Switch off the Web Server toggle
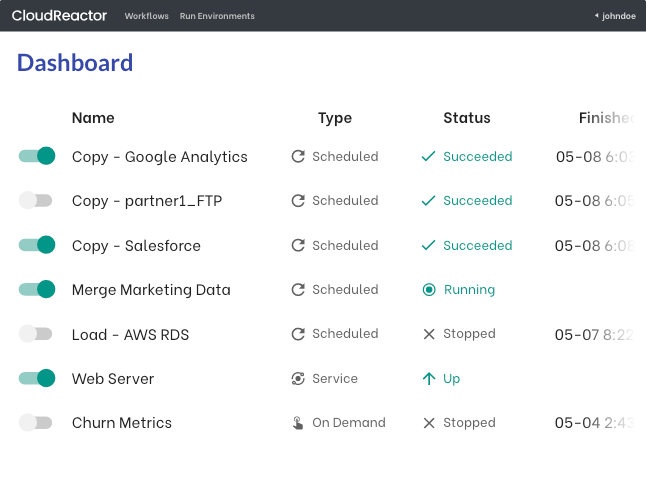The height and width of the screenshot is (483, 646). [37, 379]
